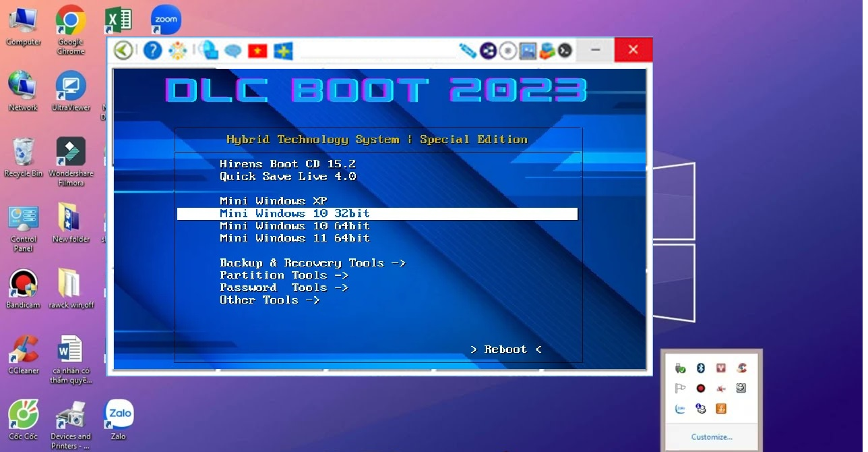Open Computer desktop icon

coord(24,27)
